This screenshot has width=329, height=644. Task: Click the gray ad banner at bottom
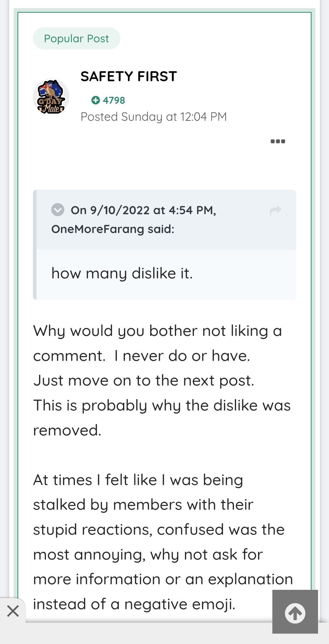tap(146, 634)
